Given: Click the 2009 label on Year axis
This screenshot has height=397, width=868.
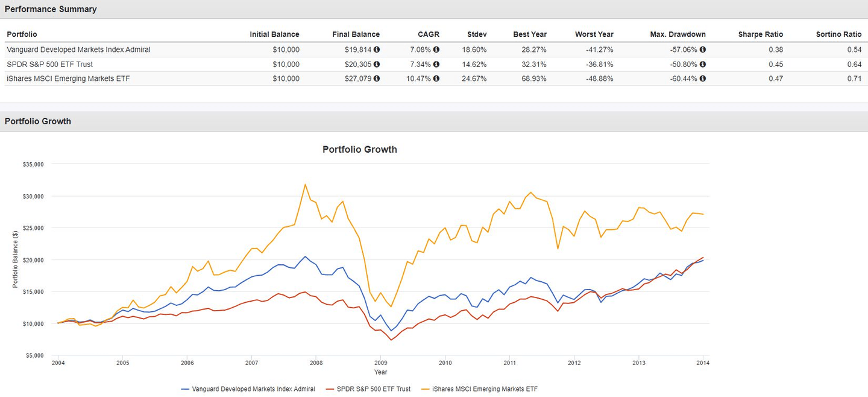Looking at the screenshot, I should [x=380, y=363].
